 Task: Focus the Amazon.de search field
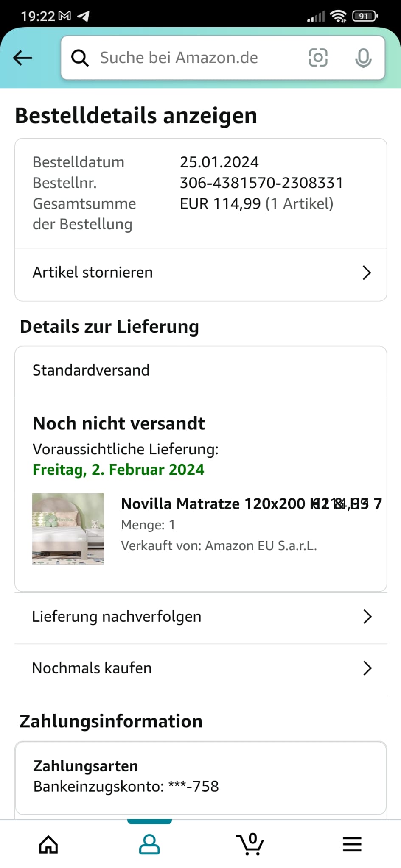191,58
